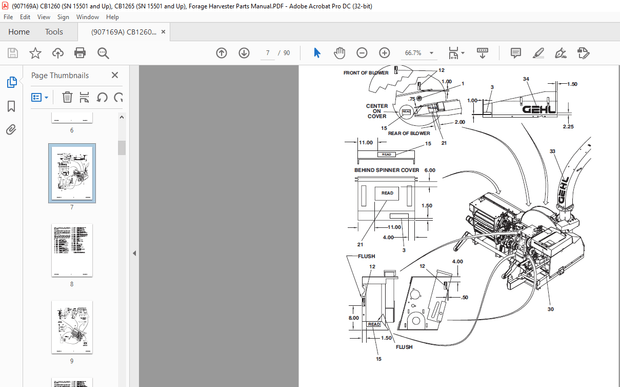Open the Sign document pen tool
Viewport: 620px width, 387px height.
561,53
